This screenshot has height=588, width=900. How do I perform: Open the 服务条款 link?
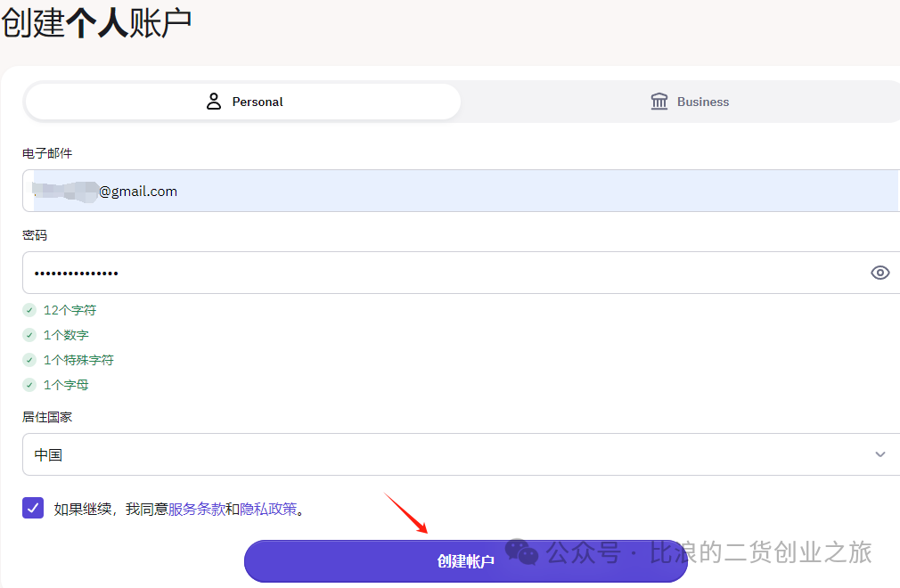coord(196,510)
